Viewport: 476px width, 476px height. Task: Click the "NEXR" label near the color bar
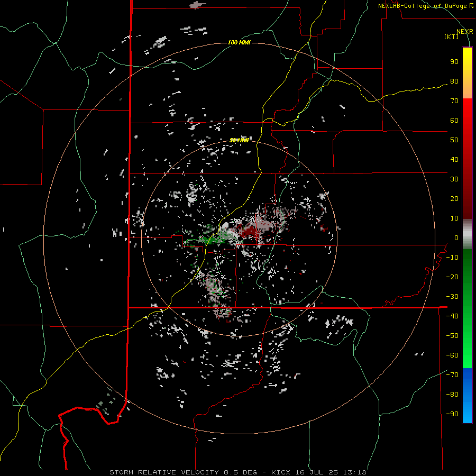click(465, 32)
